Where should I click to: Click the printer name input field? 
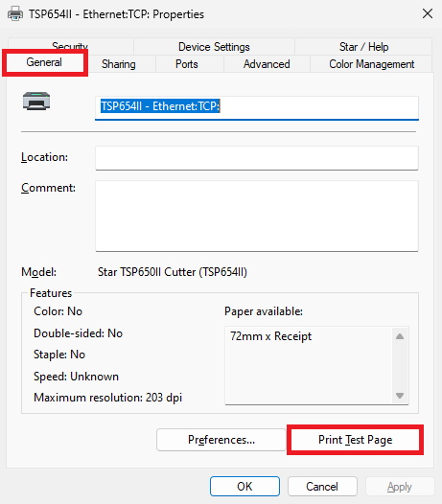[x=257, y=108]
